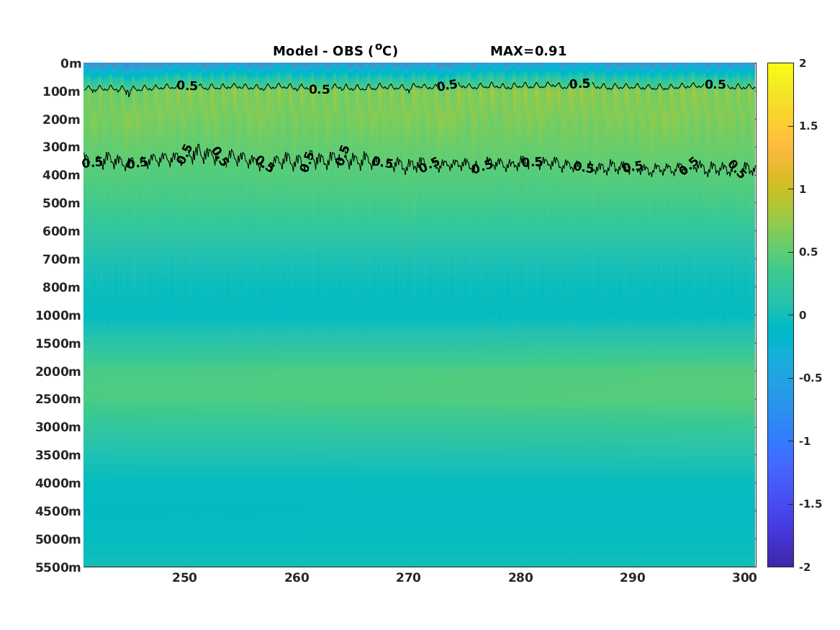Pick the "300m" depth tick label

click(x=61, y=147)
